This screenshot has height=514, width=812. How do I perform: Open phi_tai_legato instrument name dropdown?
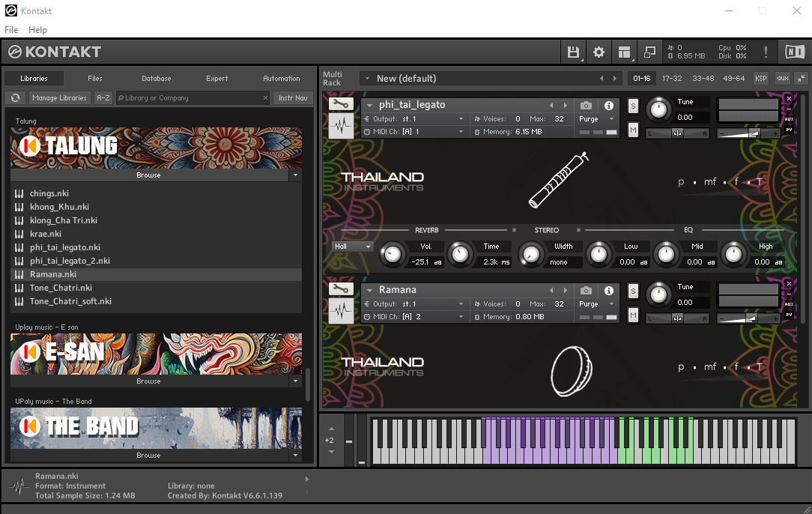(370, 105)
